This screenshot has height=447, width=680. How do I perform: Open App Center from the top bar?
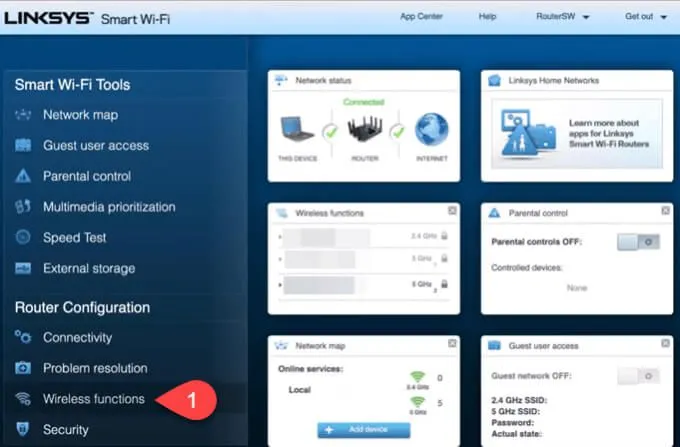[421, 16]
